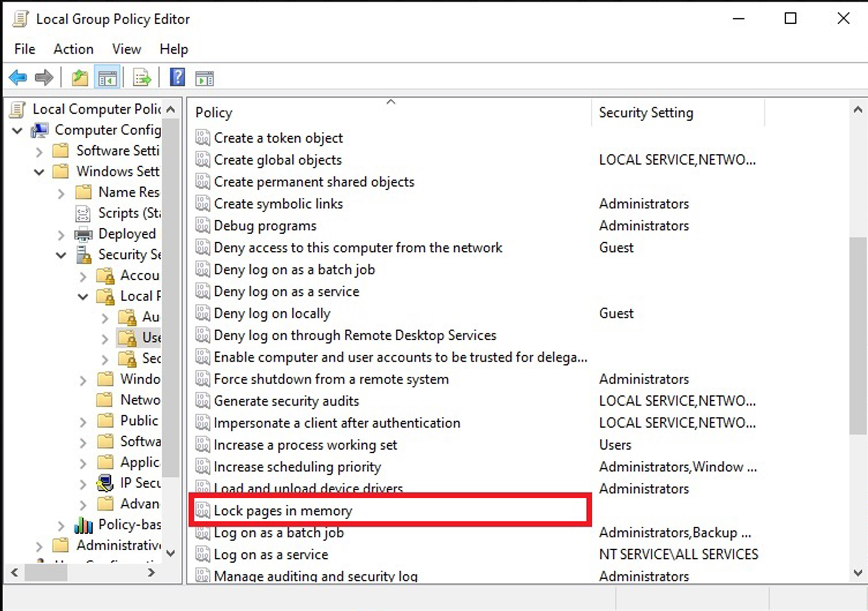Viewport: 868px width, 611px height.
Task: Click the Forward arrow toolbar icon
Action: click(44, 78)
